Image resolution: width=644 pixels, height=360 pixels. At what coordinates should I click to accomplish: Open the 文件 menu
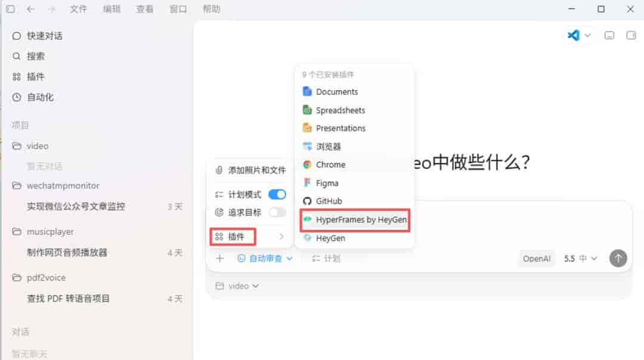coord(78,8)
